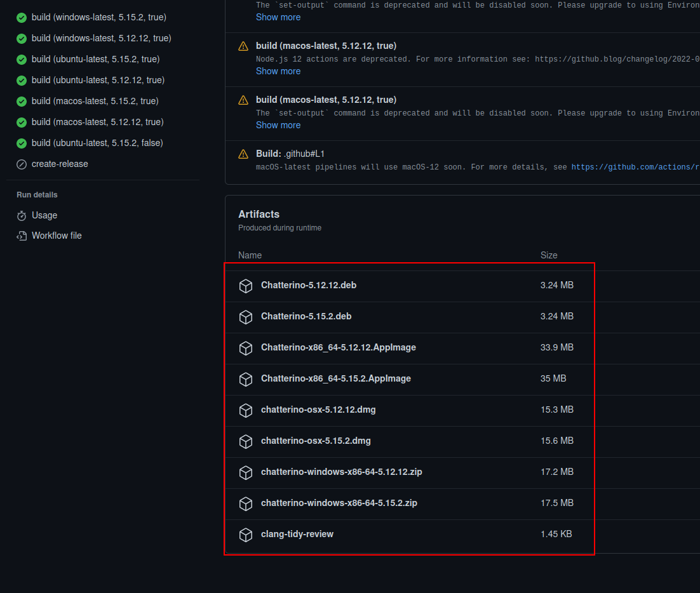Click package icon beside clang-tidy-review

[246, 535]
